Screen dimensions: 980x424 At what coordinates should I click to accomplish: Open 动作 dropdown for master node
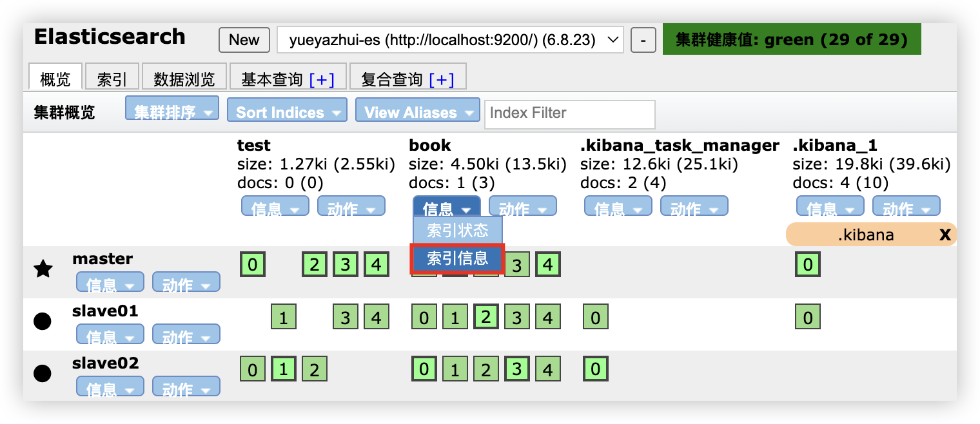click(186, 282)
